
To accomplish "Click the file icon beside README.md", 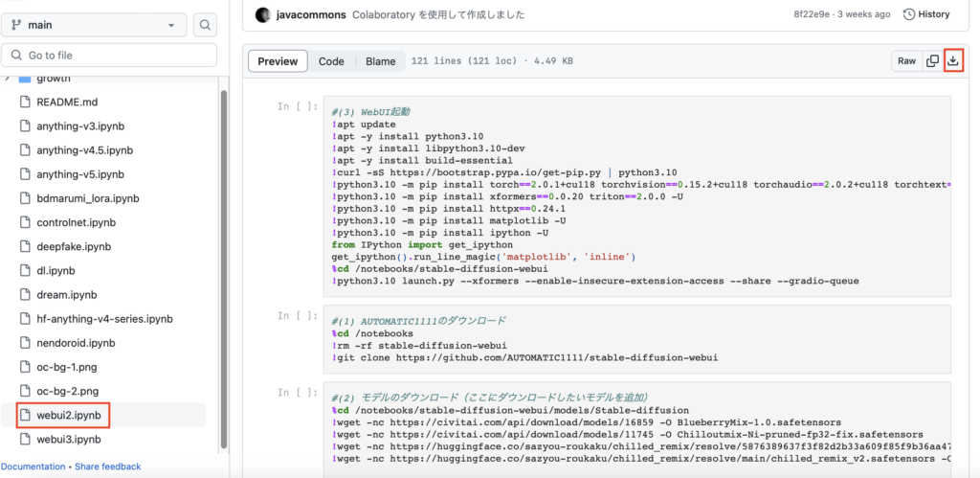I will [26, 102].
